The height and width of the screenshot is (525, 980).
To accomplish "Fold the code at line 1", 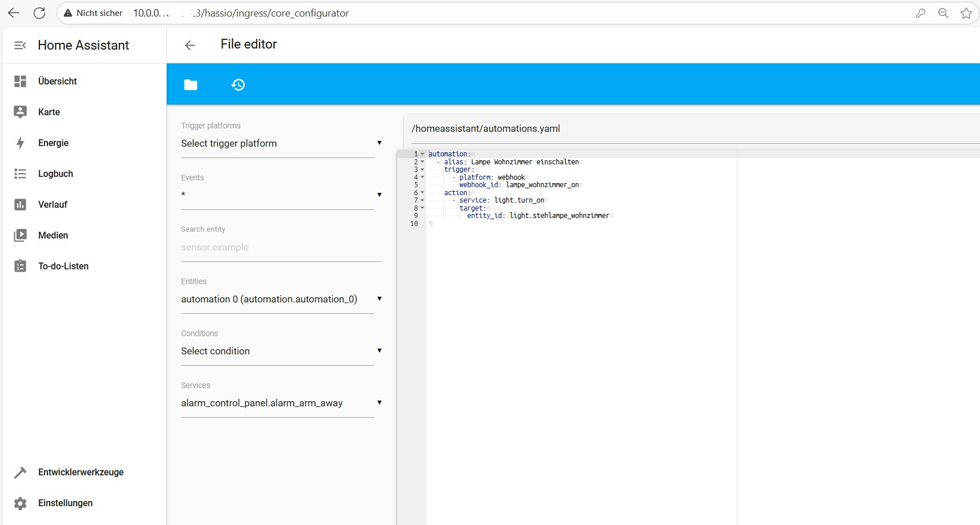I will click(422, 154).
